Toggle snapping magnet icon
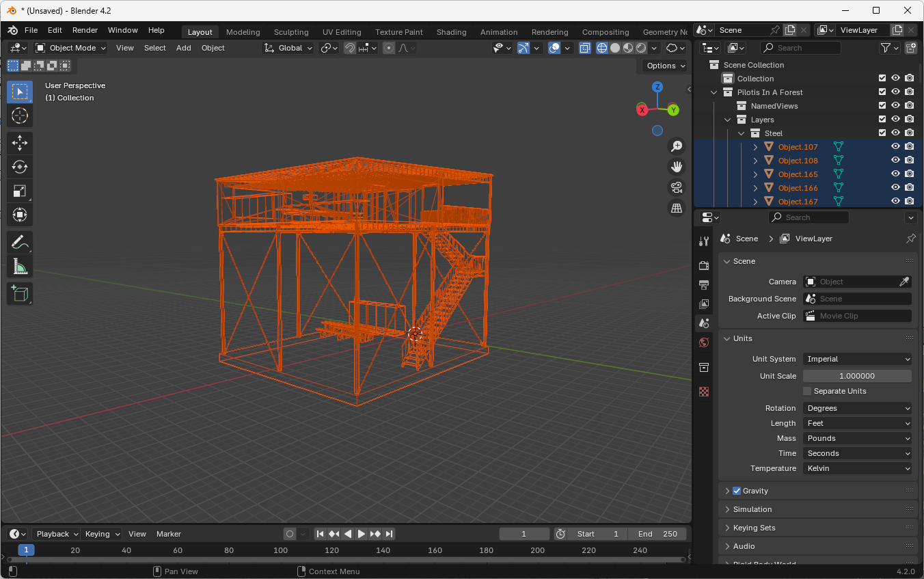924x579 pixels. tap(350, 48)
